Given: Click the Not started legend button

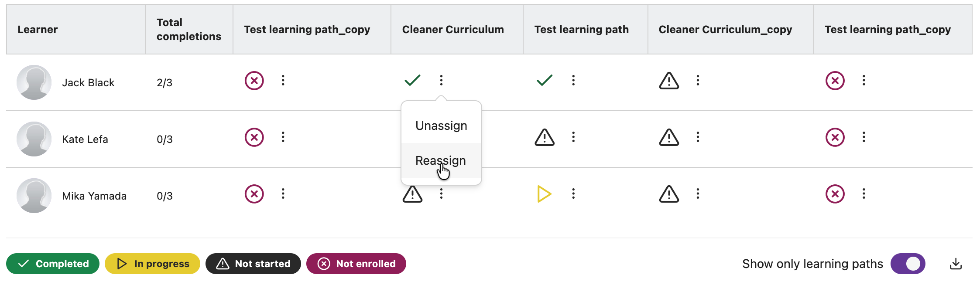Looking at the screenshot, I should click(x=253, y=264).
